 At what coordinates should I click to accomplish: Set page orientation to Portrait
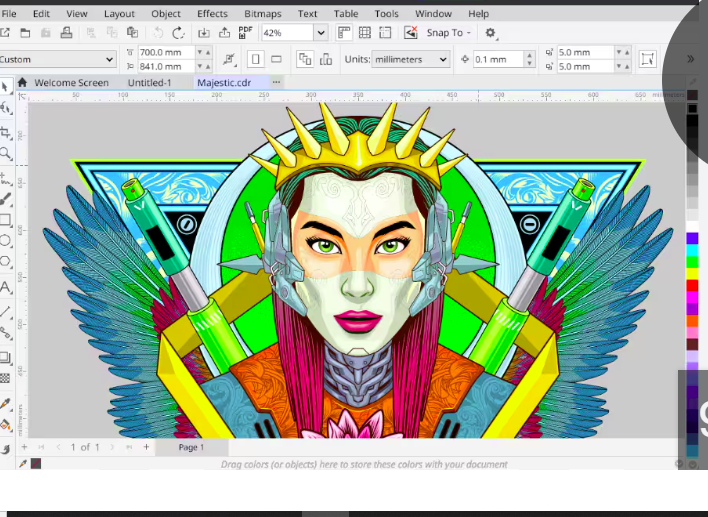pyautogui.click(x=256, y=59)
